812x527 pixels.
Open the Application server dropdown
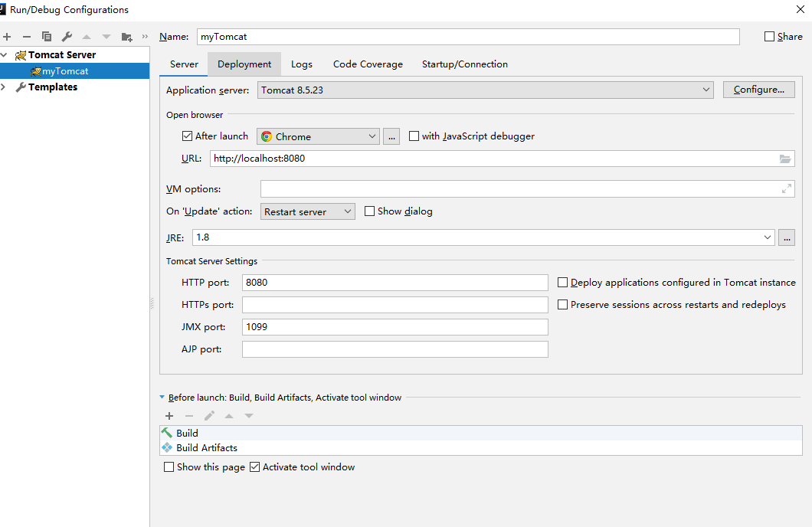pyautogui.click(x=706, y=89)
